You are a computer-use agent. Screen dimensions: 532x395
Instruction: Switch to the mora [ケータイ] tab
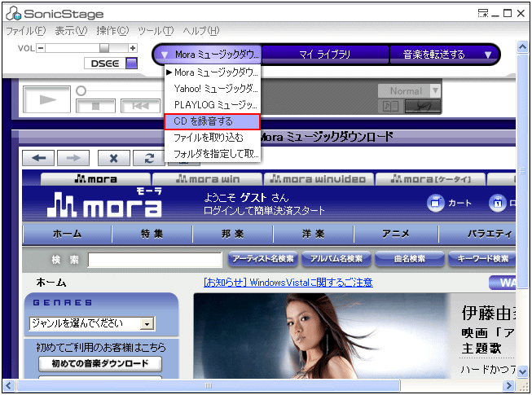coord(430,179)
